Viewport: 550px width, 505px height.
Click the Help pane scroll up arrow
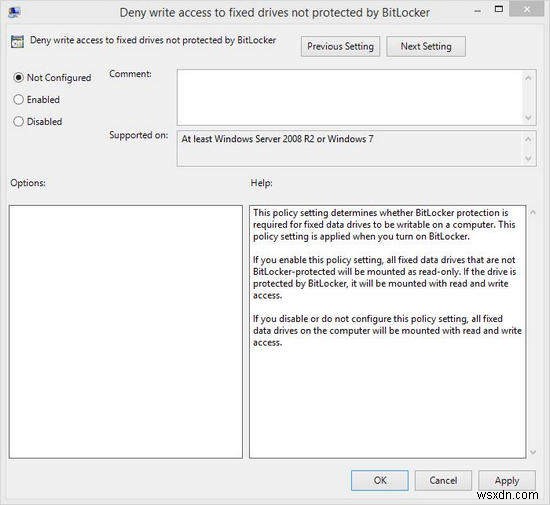(533, 213)
